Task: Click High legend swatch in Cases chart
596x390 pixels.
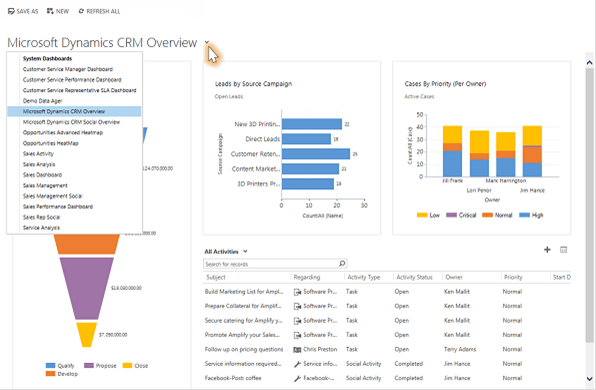Action: point(524,215)
